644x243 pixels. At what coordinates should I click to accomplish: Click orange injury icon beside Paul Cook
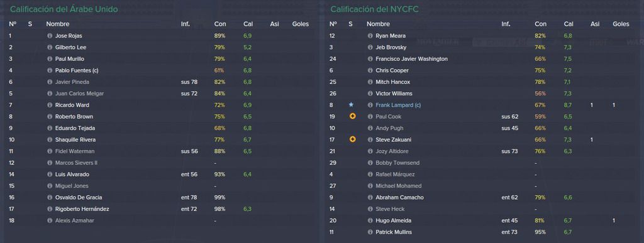(x=352, y=116)
